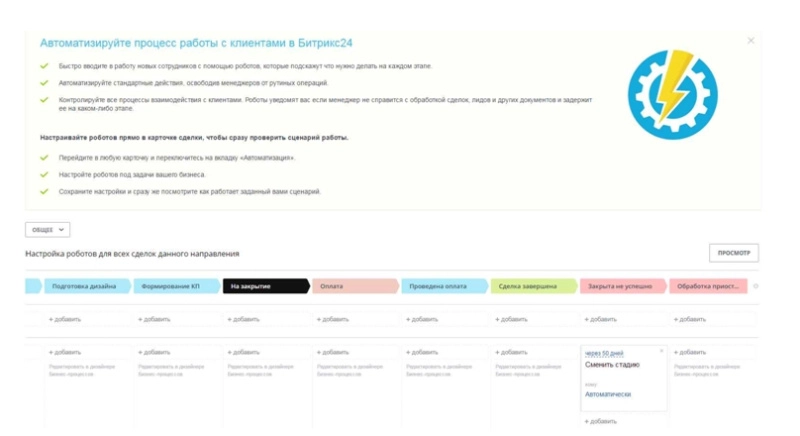This screenshot has width=800, height=436.
Task: Click the green Сделка завершена stage
Action: click(x=531, y=286)
